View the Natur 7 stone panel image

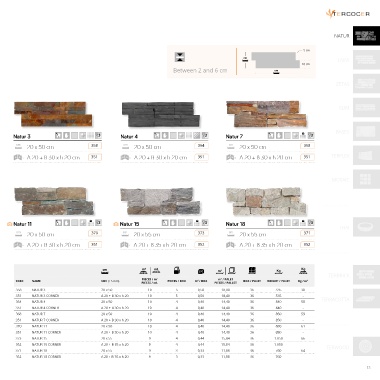click(266, 114)
